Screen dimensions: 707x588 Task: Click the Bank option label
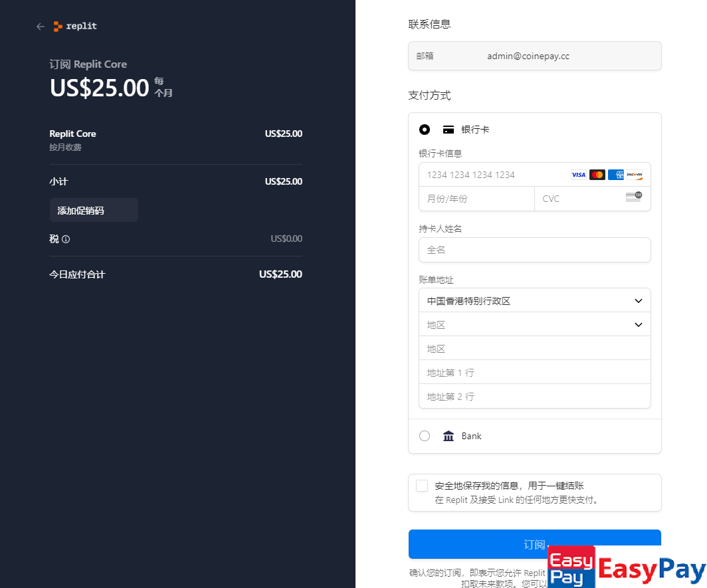tap(471, 436)
